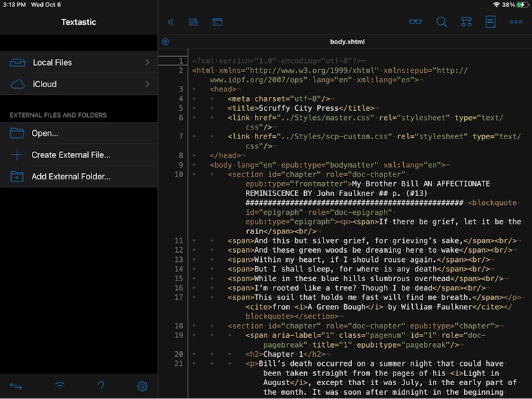Tap Open... under External Files
The height and width of the screenshot is (399, 532).
point(45,133)
